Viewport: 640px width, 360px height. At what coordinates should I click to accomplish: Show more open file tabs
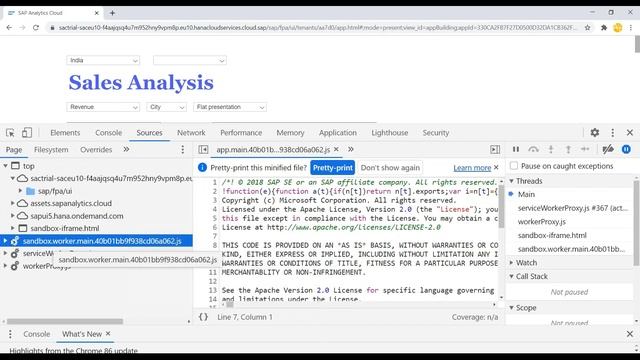(x=351, y=149)
